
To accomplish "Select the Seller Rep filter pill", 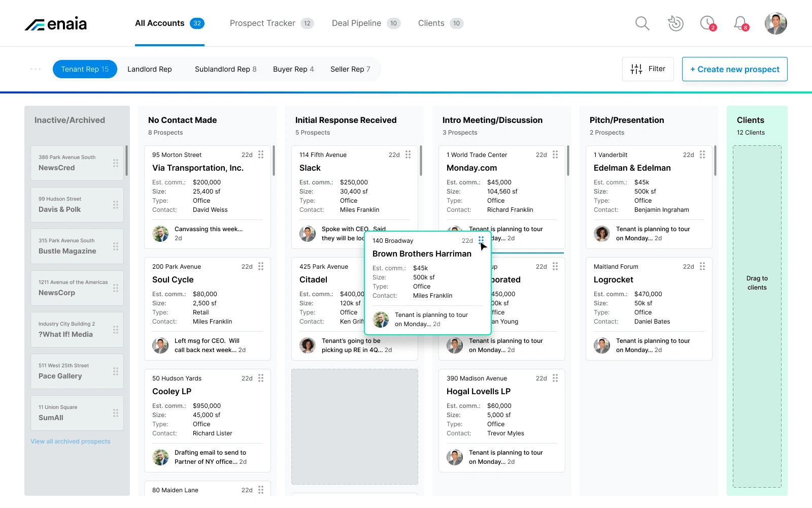I will 350,69.
